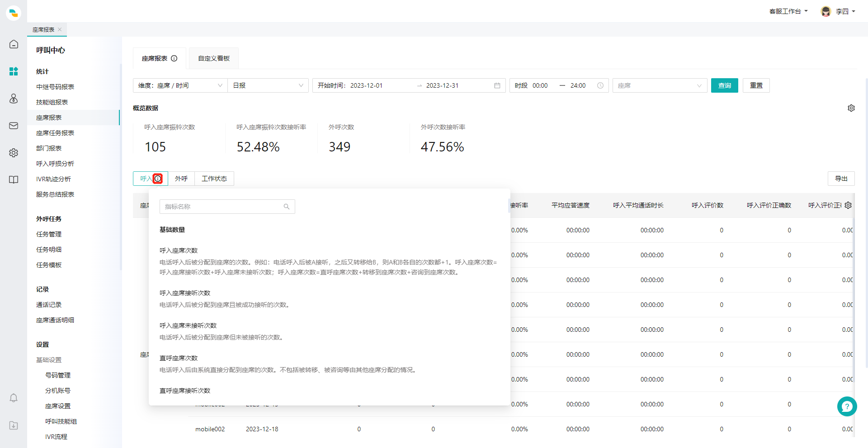868x448 pixels.
Task: Open the 客服工作台 dropdown
Action: [788, 11]
